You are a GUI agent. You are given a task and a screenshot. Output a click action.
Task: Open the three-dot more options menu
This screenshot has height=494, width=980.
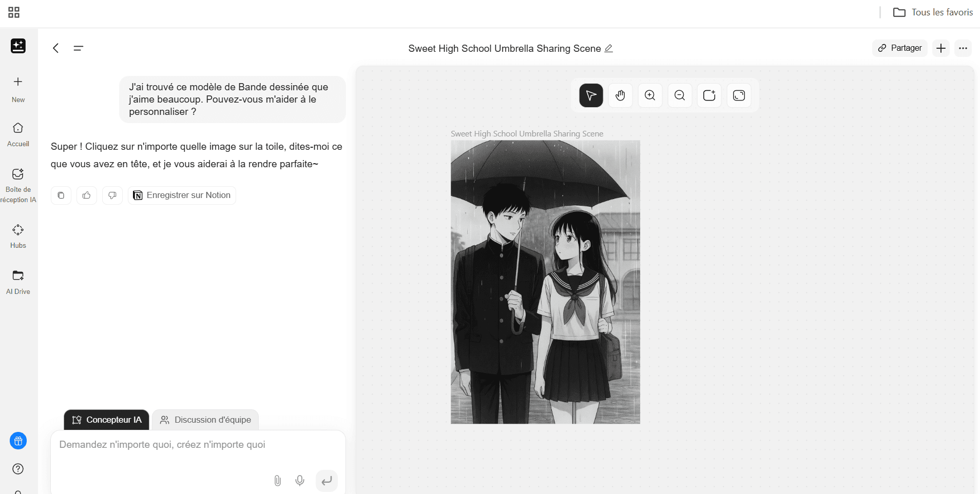(x=963, y=48)
